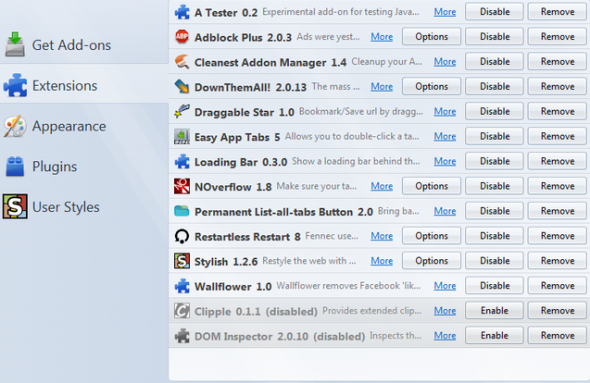Select the Extensions category

click(x=84, y=85)
